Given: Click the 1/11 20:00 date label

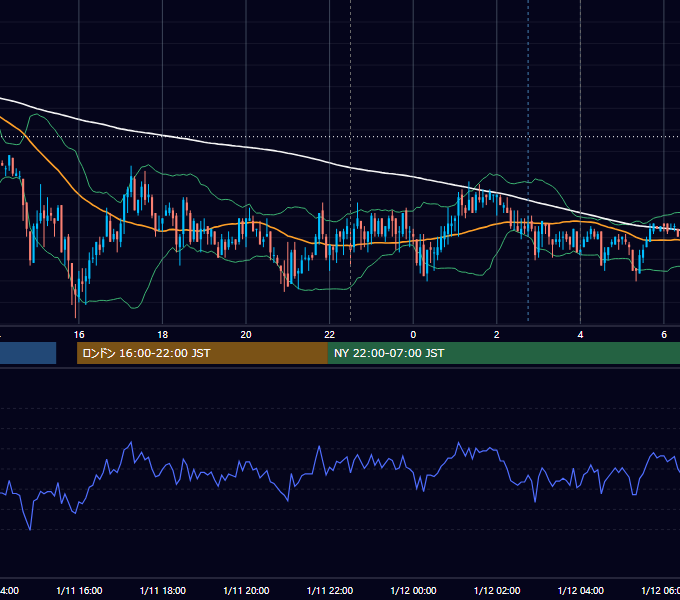Looking at the screenshot, I should tap(246, 590).
